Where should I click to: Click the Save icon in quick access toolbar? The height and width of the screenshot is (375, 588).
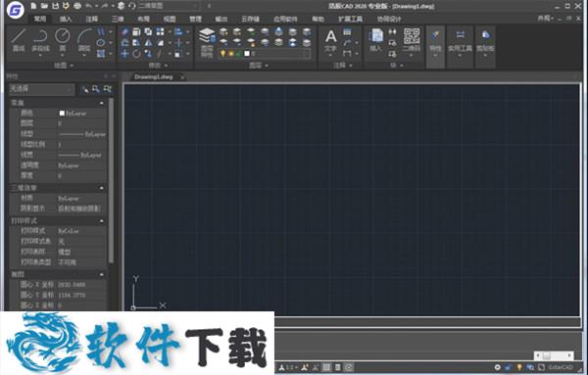[x=55, y=6]
